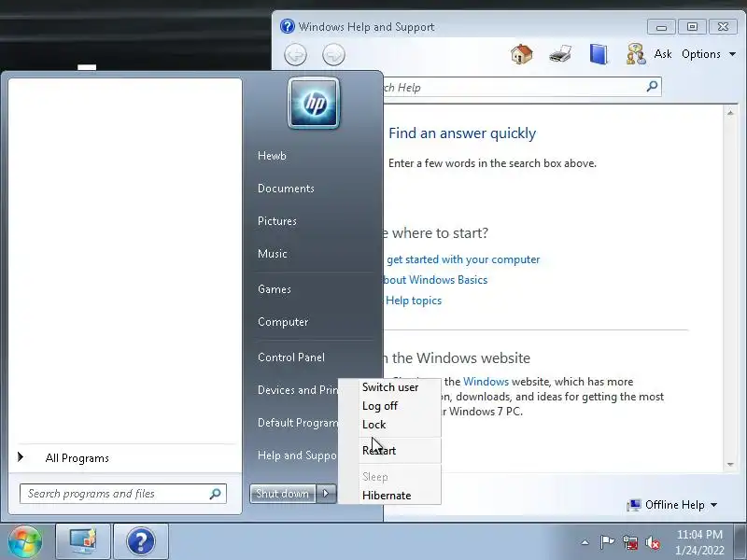Screen dimensions: 747x560
Task: Open Music from Start menu
Action: tap(272, 254)
